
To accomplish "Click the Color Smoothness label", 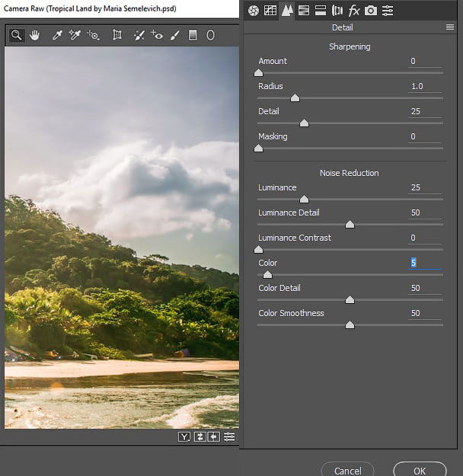I will tap(291, 313).
